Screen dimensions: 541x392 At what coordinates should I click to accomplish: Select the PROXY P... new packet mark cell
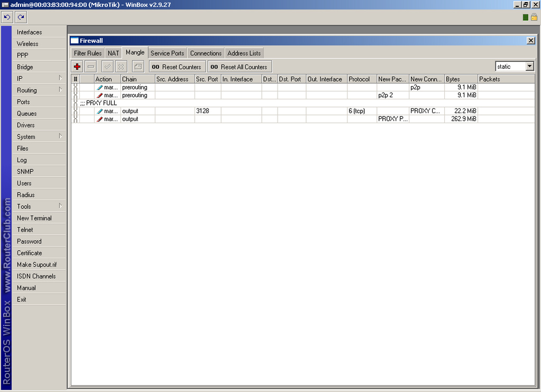point(393,119)
